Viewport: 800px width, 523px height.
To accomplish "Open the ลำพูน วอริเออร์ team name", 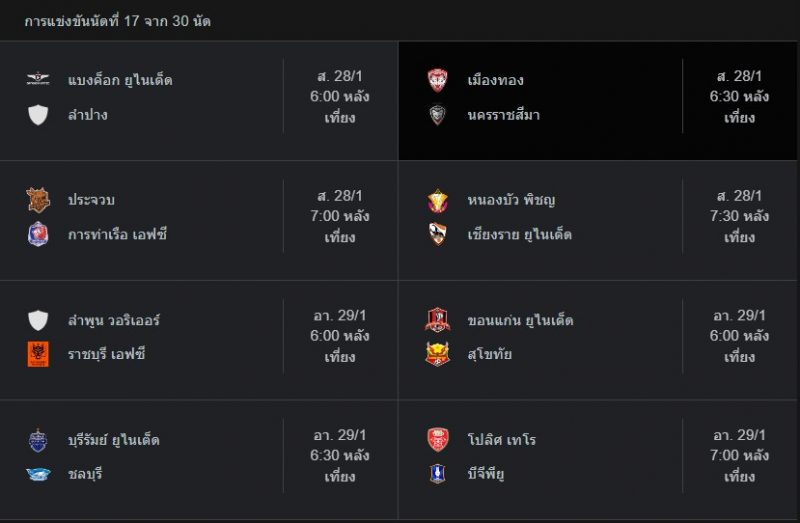I will (x=114, y=320).
